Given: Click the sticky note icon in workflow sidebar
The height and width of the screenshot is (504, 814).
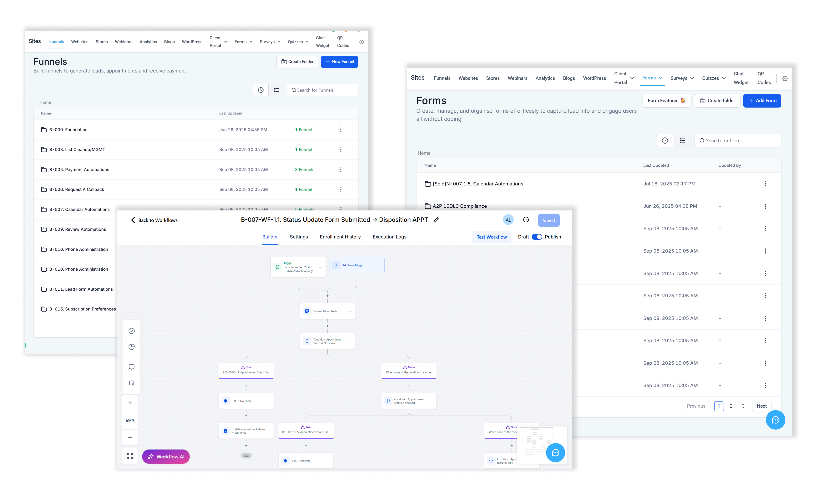Looking at the screenshot, I should pyautogui.click(x=131, y=383).
